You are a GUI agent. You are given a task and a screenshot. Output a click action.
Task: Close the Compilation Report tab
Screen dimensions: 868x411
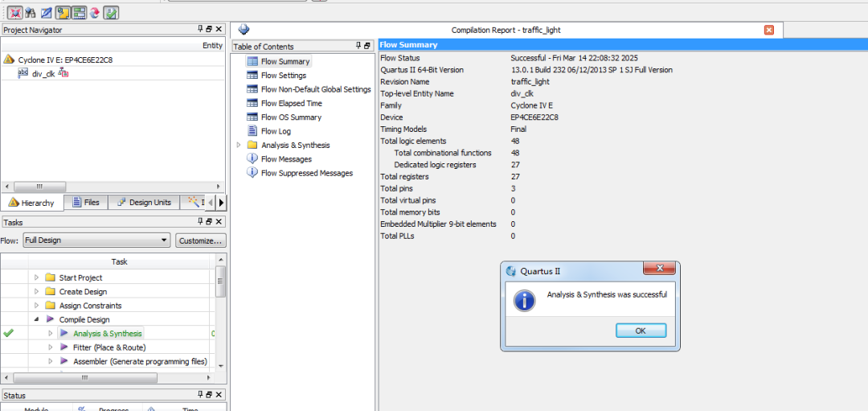(x=769, y=30)
